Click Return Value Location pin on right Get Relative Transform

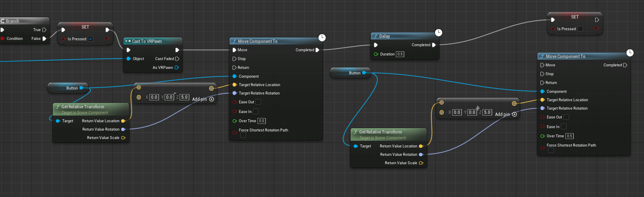click(421, 146)
